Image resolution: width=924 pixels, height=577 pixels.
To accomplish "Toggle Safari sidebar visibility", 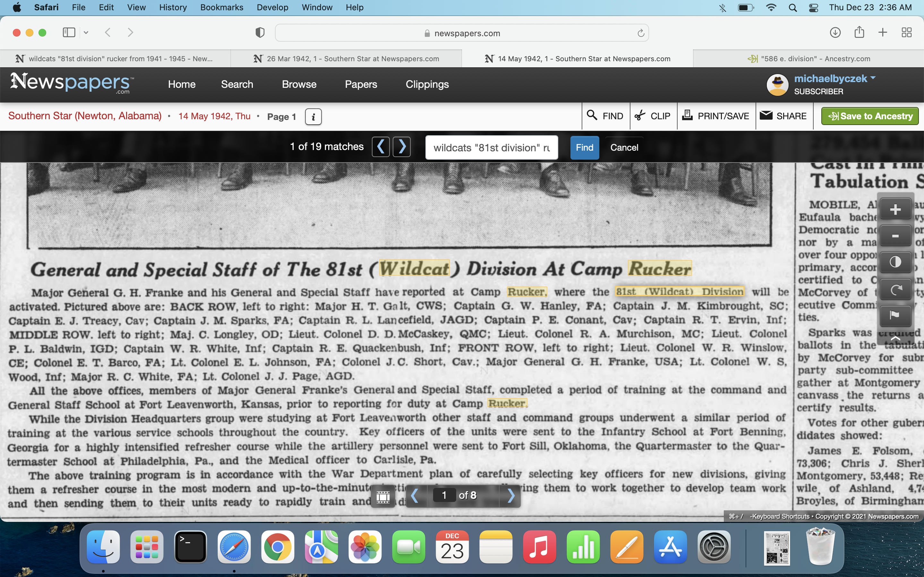I will [69, 32].
